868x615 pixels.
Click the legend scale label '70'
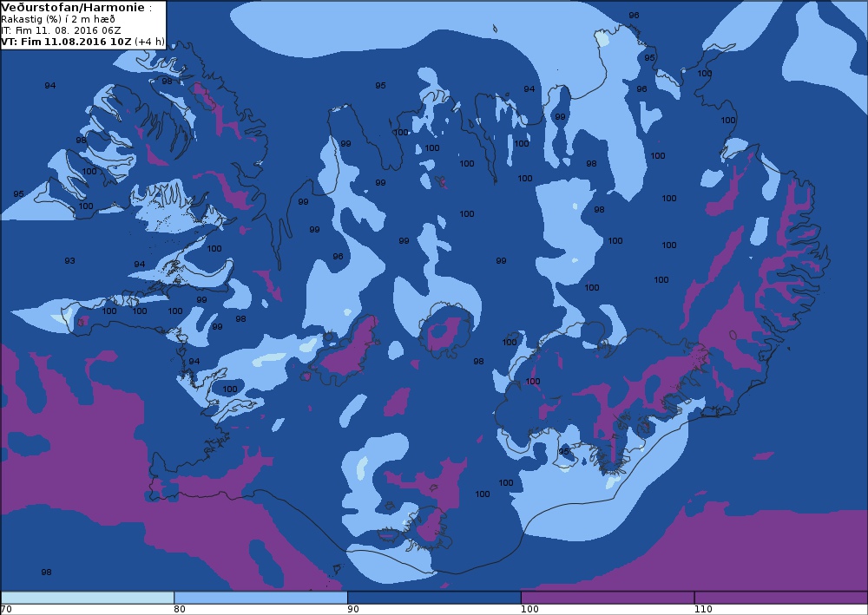pyautogui.click(x=6, y=610)
